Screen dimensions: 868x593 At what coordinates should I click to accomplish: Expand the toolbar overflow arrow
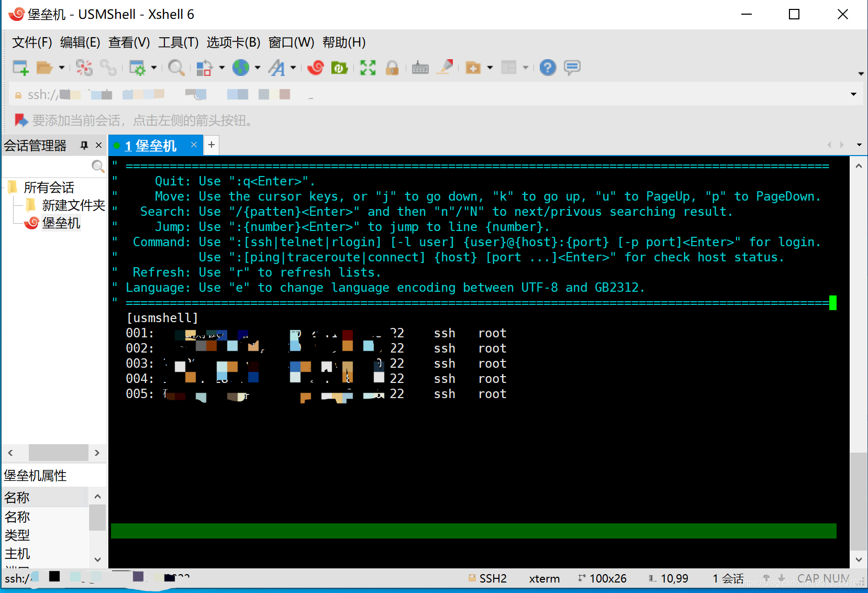click(861, 74)
